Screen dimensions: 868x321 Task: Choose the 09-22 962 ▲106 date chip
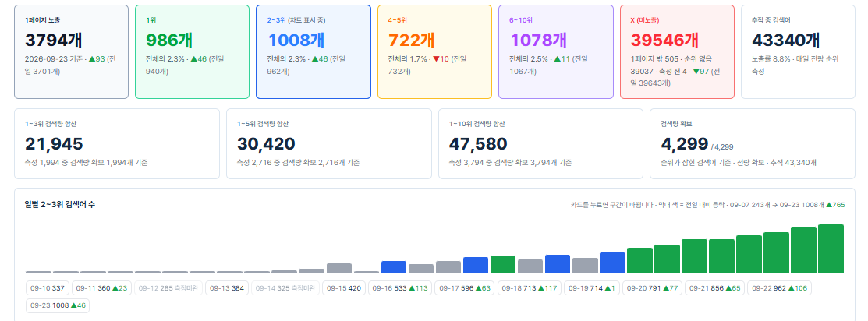(779, 288)
